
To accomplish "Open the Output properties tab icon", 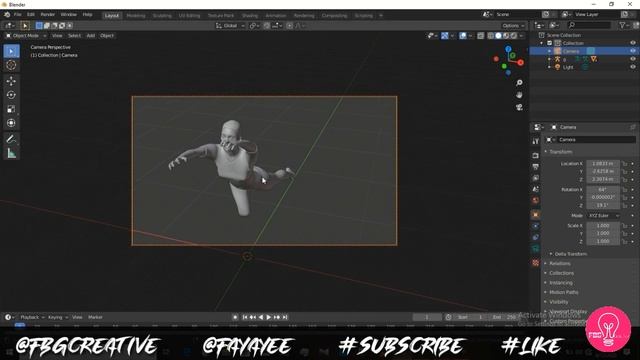I will click(x=536, y=167).
